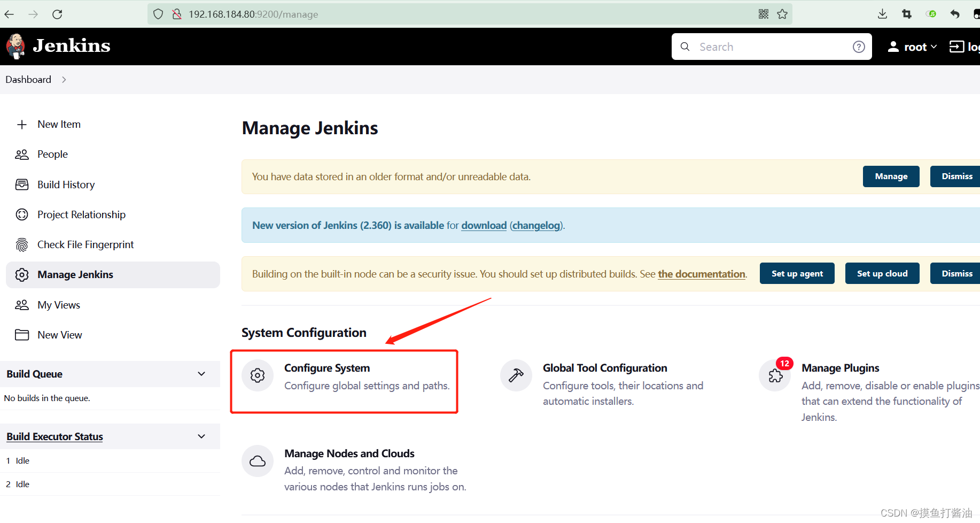Click the browser address bar URL

253,14
